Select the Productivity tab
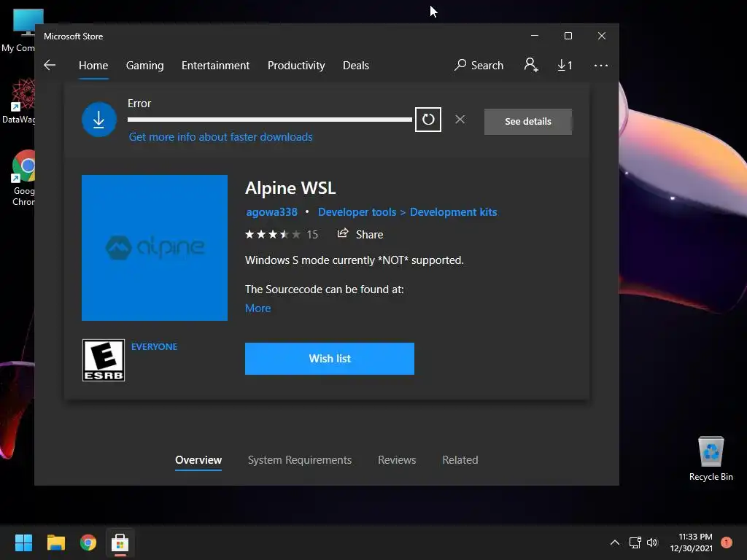The image size is (747, 560). [296, 65]
